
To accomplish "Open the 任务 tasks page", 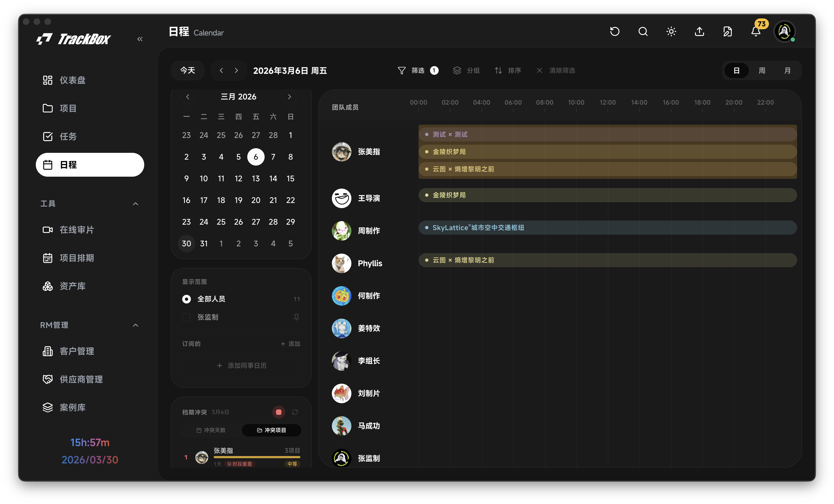I will 90,136.
